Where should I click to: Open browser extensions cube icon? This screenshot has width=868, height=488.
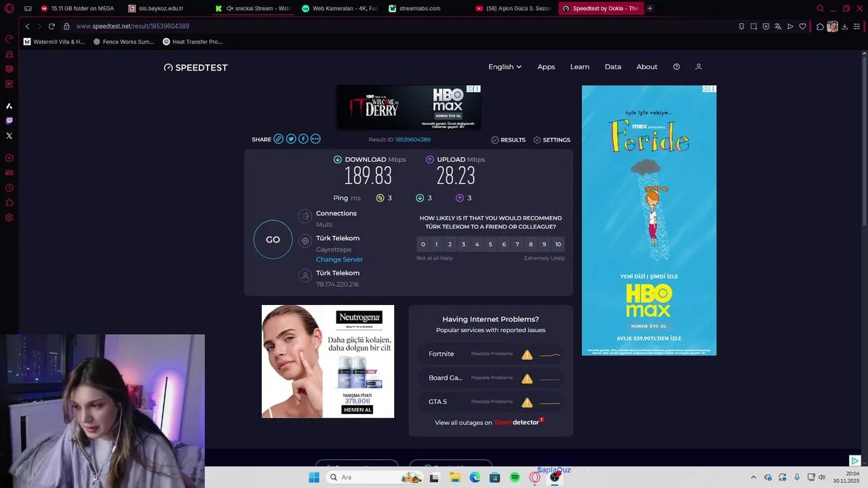point(820,26)
